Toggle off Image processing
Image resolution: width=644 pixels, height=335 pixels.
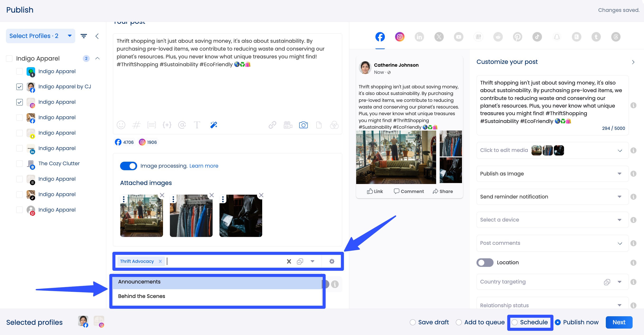click(128, 166)
